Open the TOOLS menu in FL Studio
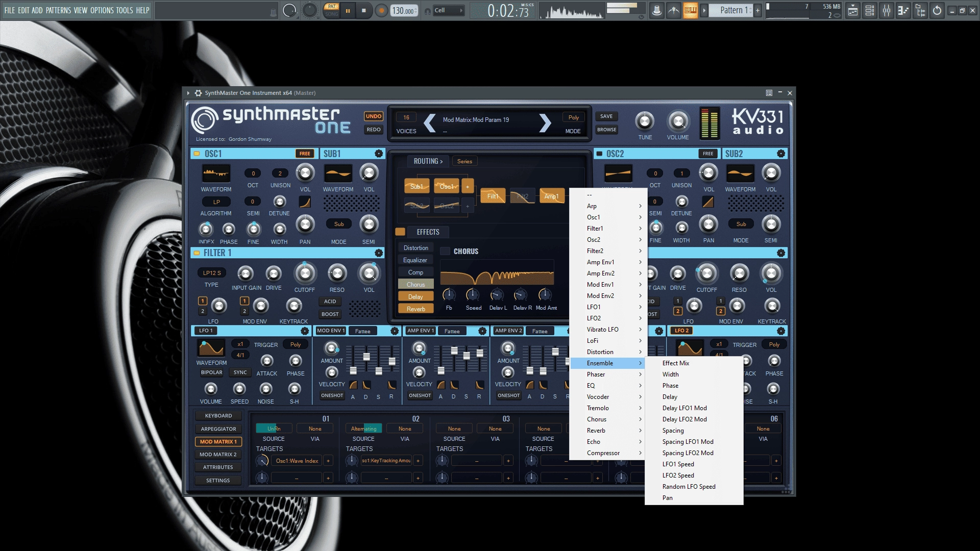 point(125,10)
